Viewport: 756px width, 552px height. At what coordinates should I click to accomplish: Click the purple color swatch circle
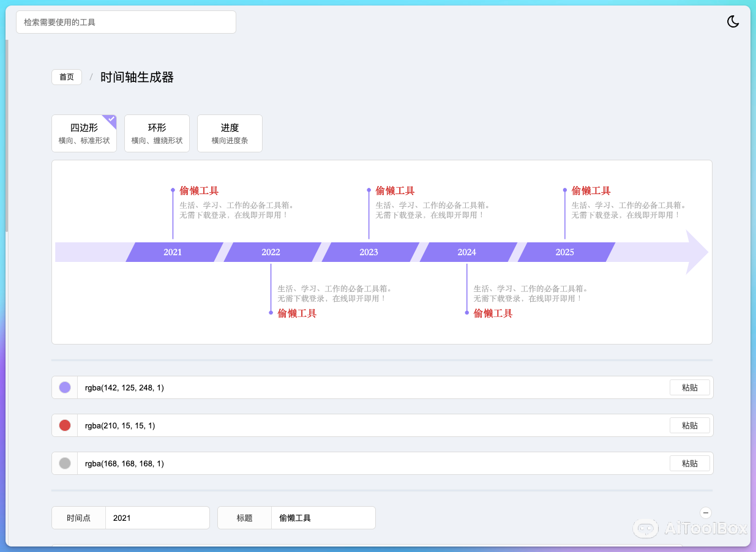coord(64,387)
